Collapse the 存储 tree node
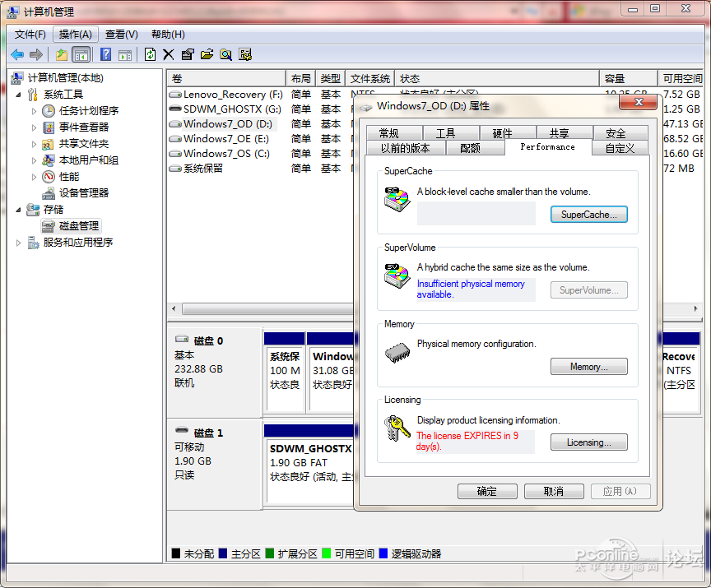Viewport: 711px width, 588px height. (x=18, y=210)
